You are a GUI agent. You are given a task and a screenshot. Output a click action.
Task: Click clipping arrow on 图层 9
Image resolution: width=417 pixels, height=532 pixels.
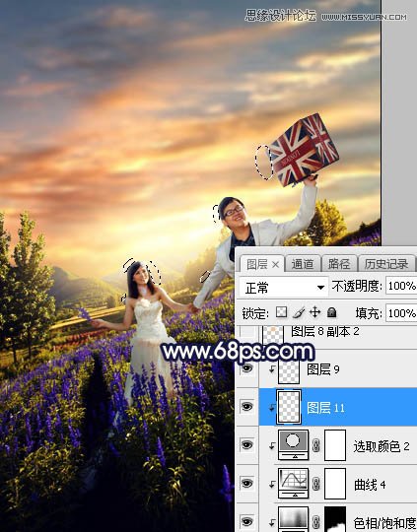(x=272, y=370)
